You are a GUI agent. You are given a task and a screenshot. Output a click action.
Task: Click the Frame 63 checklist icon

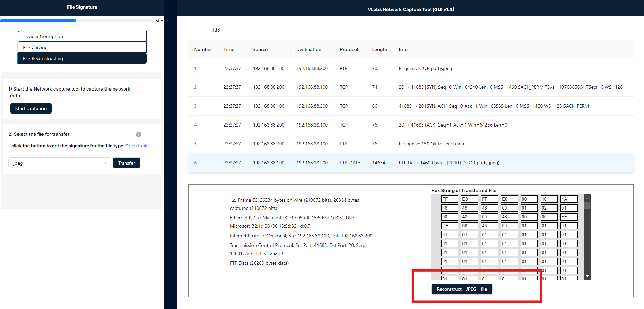coord(234,200)
